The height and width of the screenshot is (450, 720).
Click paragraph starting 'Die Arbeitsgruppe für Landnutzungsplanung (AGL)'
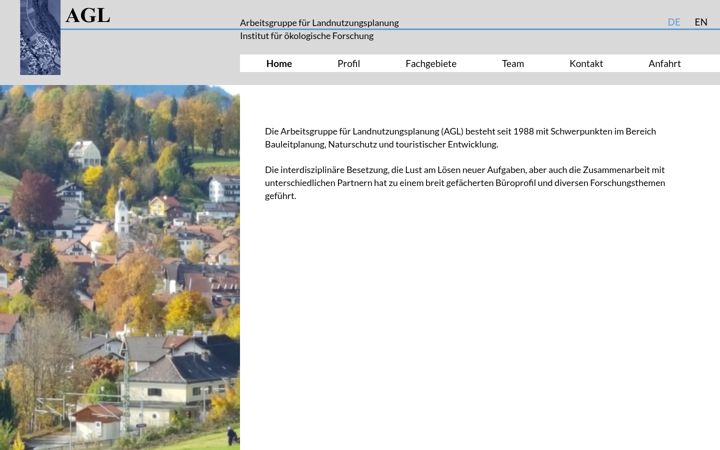(x=461, y=138)
